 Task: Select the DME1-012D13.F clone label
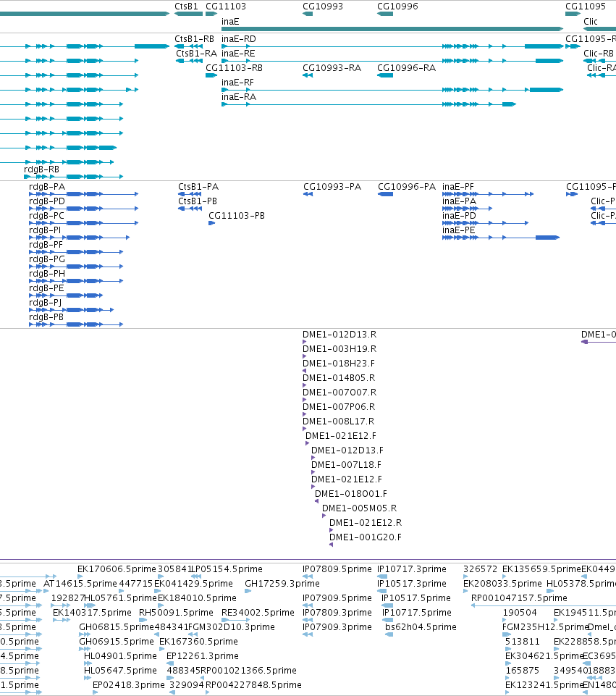[x=347, y=450]
